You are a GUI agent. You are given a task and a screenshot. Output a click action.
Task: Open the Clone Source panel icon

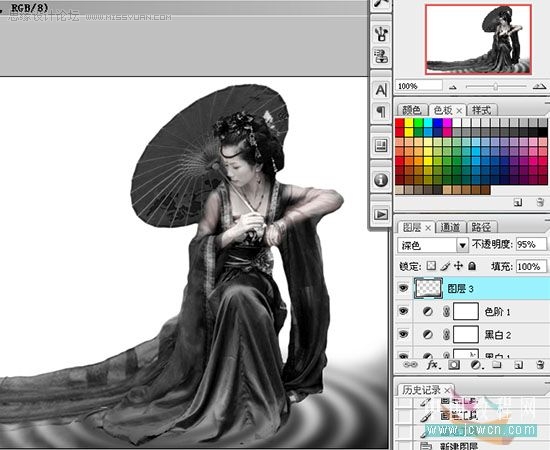click(x=381, y=55)
